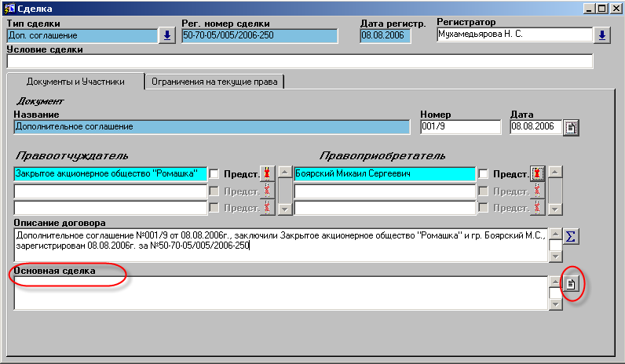Click inside Описание договора text area
Image resolution: width=625 pixels, height=364 pixels.
point(280,245)
